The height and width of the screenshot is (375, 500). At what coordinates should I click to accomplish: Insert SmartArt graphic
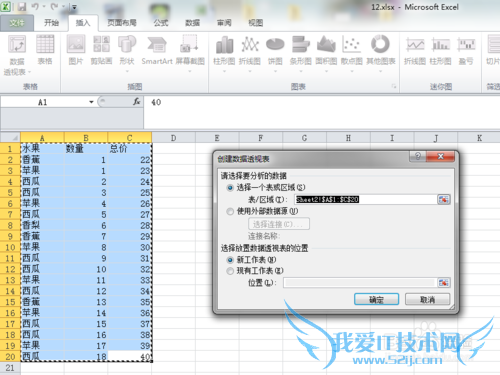157,45
